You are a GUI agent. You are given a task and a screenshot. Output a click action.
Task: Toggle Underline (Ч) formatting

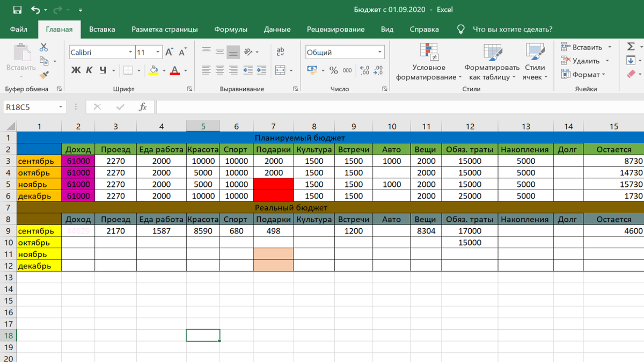(102, 70)
